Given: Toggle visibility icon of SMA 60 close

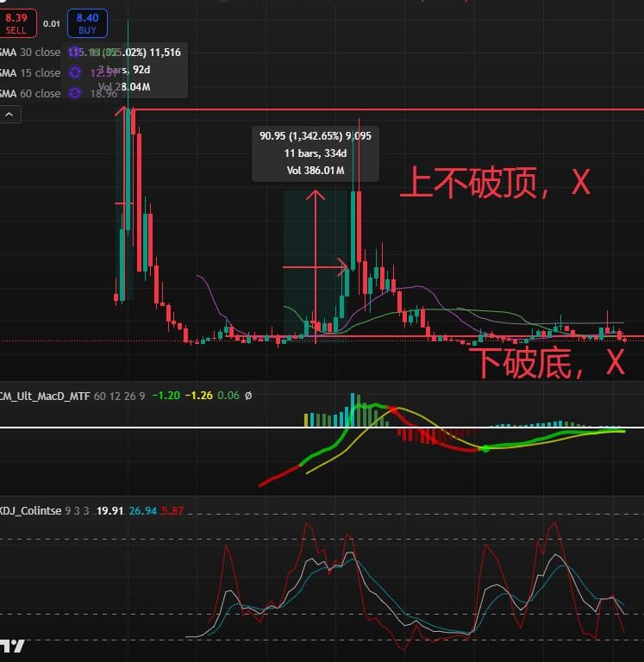Looking at the screenshot, I should pyautogui.click(x=75, y=93).
